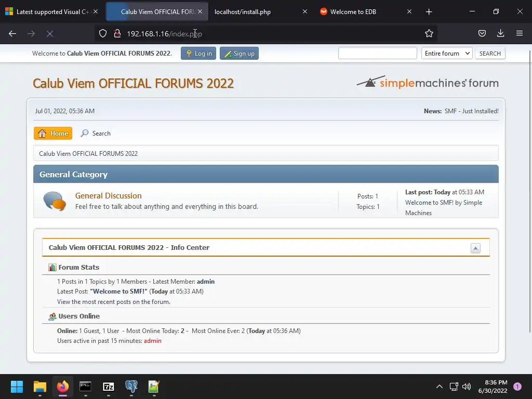Close the Calub Viem OFFICIAL FORUMS tab
This screenshot has width=532, height=399.
tap(200, 11)
